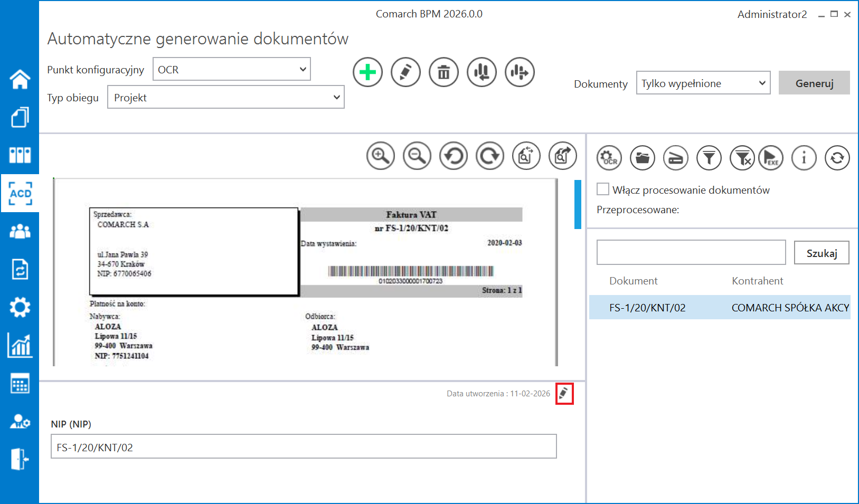
Task: Click the Szukaj search button
Action: 822,253
